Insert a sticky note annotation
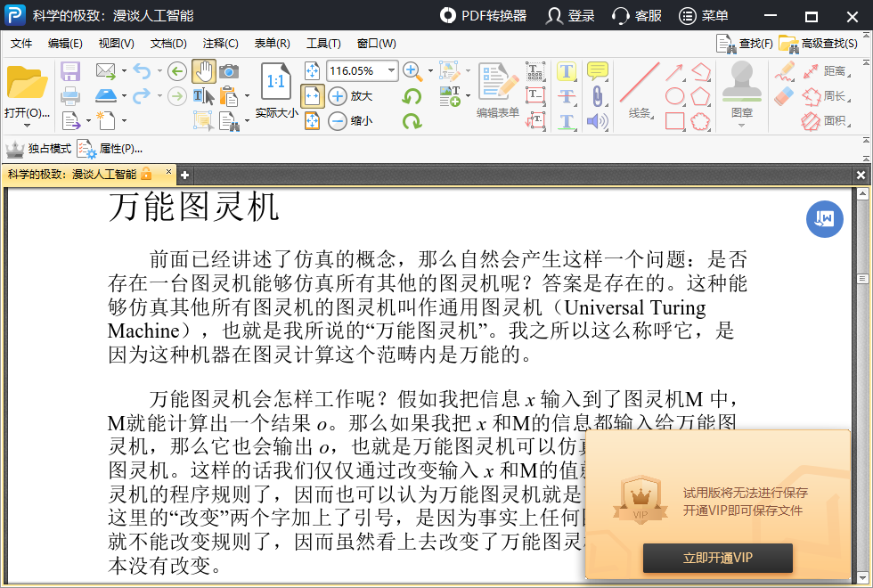The height and width of the screenshot is (588, 873). 597,70
